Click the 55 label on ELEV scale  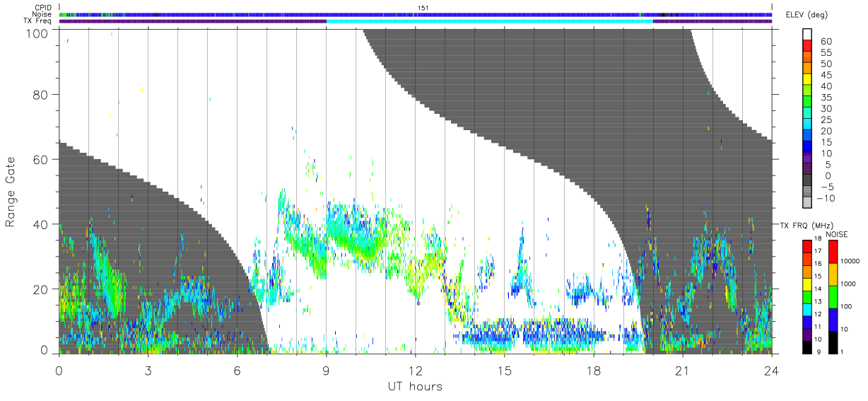[x=825, y=53]
